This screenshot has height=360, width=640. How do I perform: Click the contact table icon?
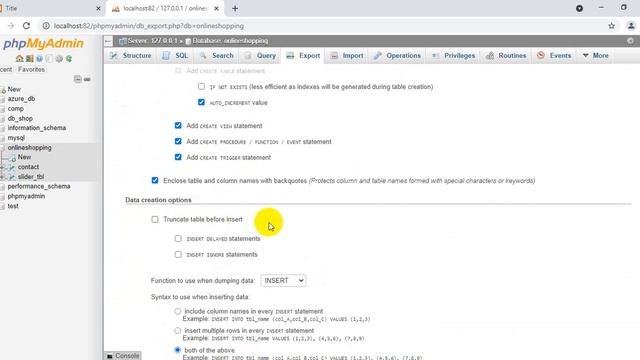[x=12, y=167]
